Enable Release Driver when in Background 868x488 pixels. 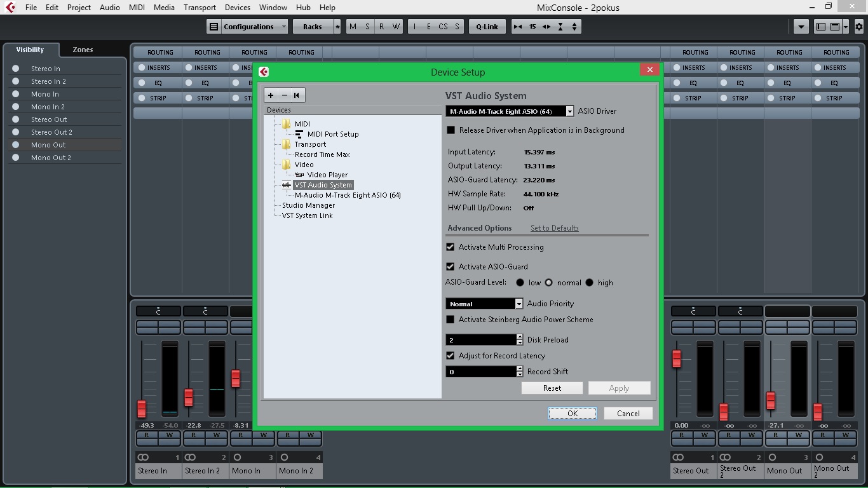(451, 130)
